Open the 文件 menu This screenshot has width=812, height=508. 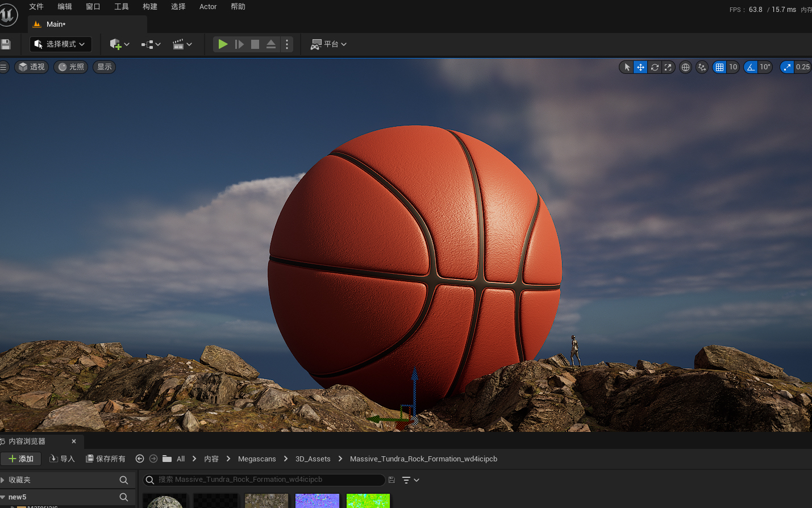[36, 7]
